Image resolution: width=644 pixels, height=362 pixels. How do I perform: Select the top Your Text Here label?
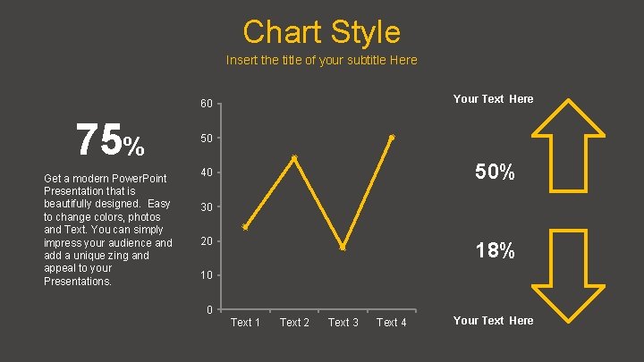click(493, 99)
